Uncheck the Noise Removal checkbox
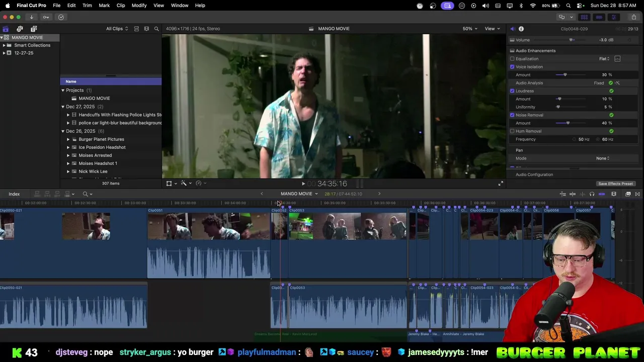Viewport: 644px width, 362px height. (x=512, y=115)
